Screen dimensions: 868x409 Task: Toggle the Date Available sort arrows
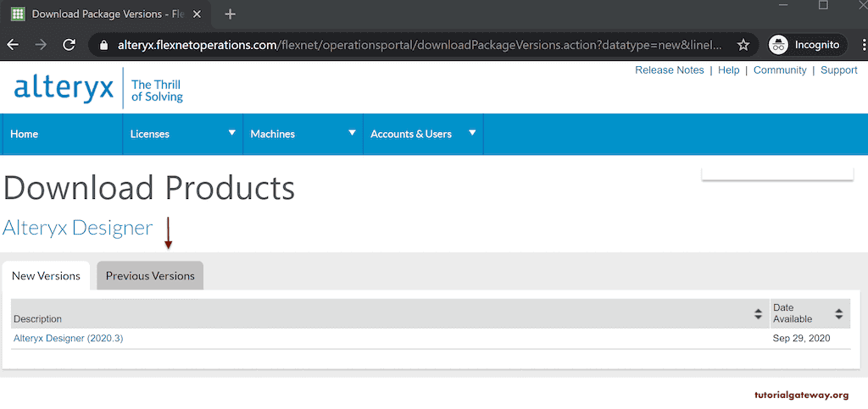838,314
